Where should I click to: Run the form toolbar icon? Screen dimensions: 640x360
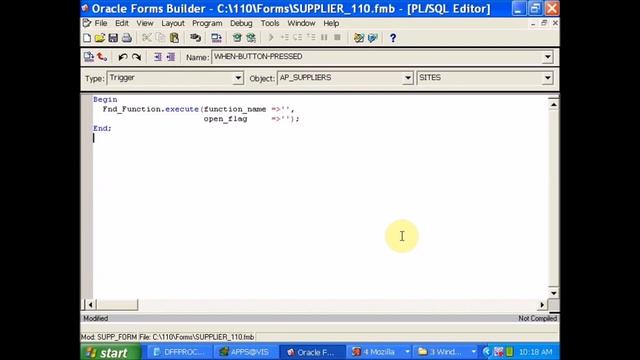(x=216, y=38)
